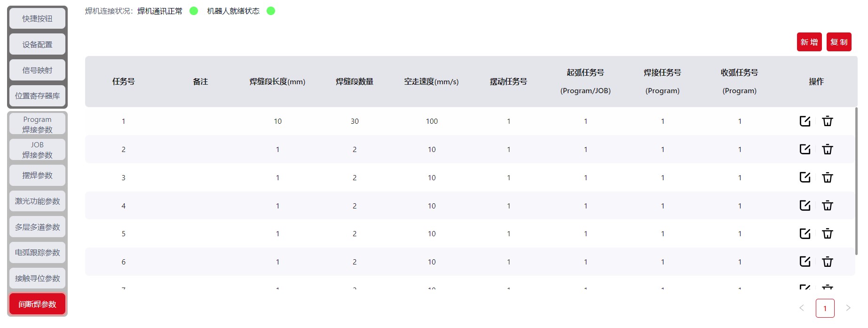The height and width of the screenshot is (328, 868).
Task: Delete task 1 using its trash icon
Action: point(827,121)
